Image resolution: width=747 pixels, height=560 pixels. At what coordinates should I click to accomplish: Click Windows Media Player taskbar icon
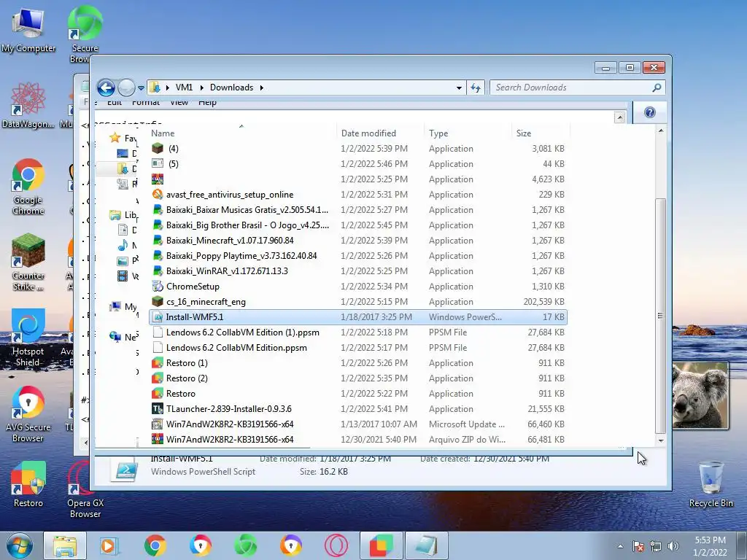[109, 545]
